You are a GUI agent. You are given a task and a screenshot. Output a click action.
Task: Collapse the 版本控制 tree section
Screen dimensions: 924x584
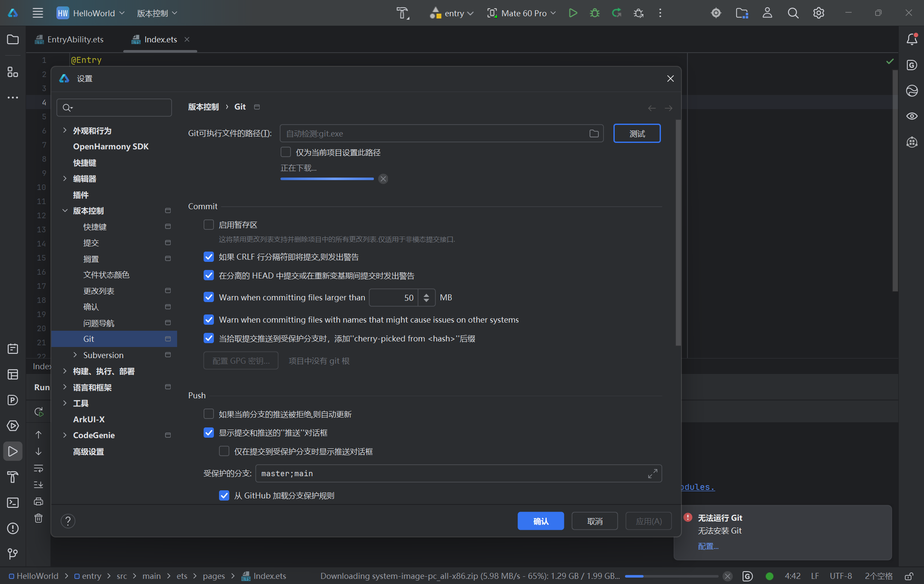[65, 210]
